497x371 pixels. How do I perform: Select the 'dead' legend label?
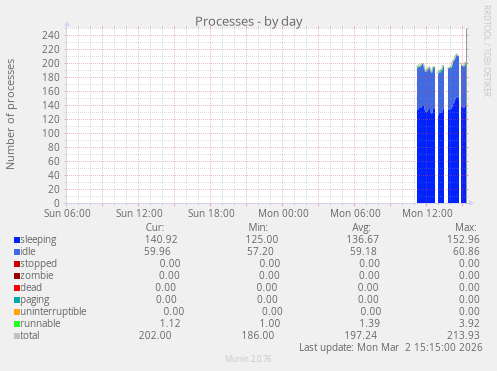(31, 287)
